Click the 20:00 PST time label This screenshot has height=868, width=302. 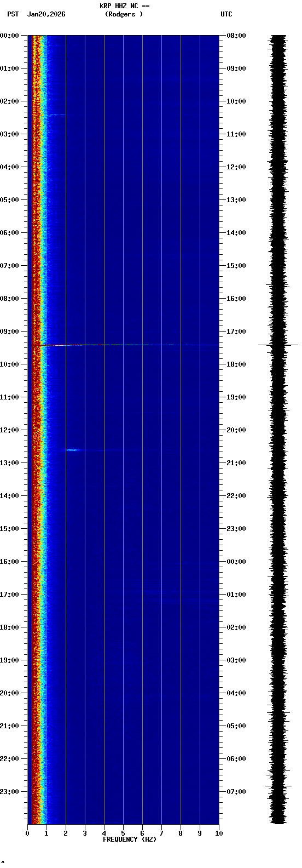9,693
